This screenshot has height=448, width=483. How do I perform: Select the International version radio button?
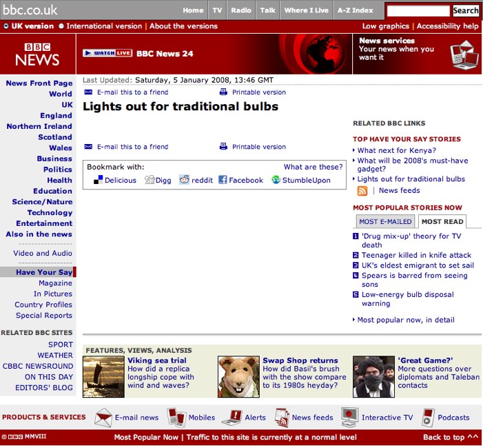(61, 26)
